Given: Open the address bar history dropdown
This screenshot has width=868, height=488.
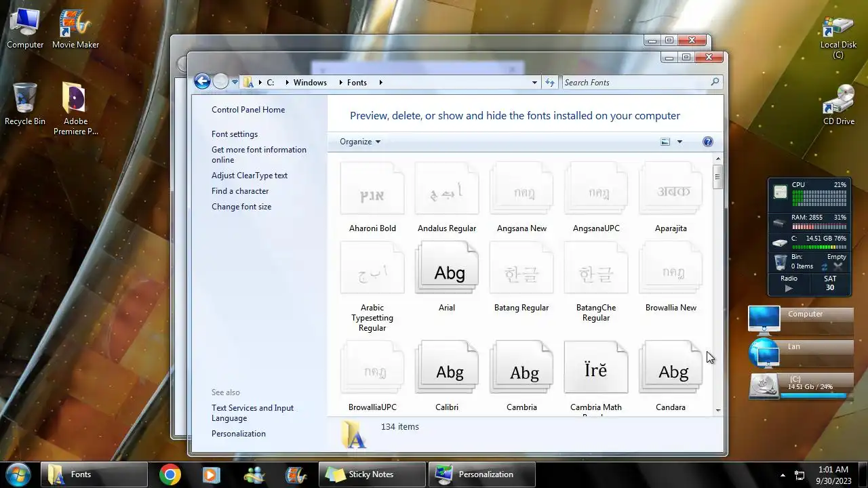Looking at the screenshot, I should (534, 83).
